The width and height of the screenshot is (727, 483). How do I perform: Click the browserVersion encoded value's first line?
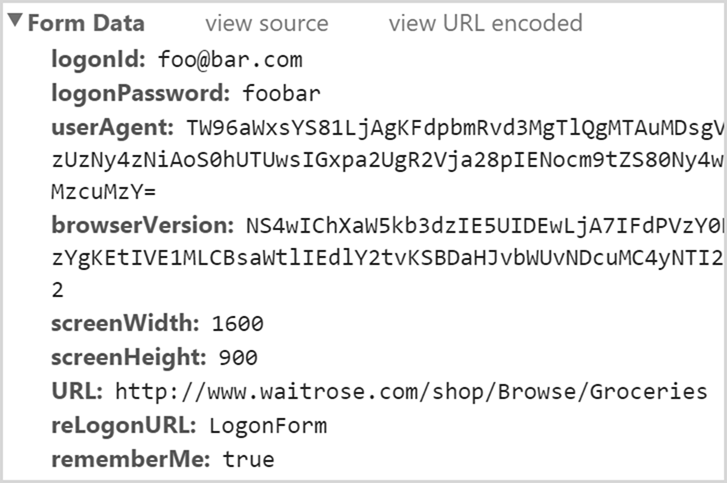point(485,225)
